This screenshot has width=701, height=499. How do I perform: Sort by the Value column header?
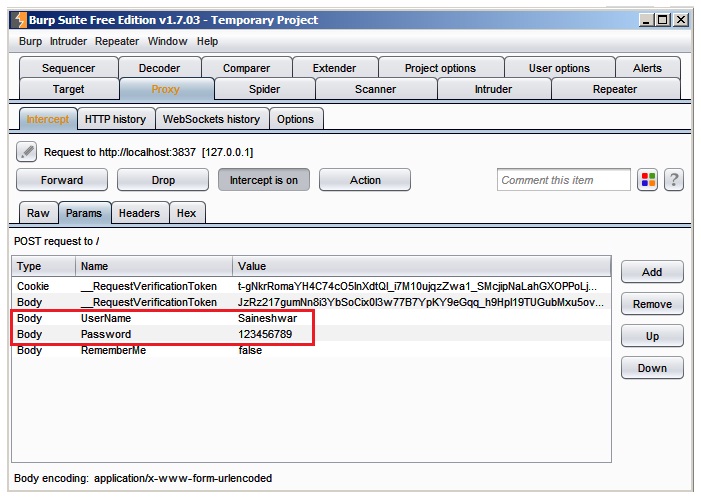coord(421,266)
